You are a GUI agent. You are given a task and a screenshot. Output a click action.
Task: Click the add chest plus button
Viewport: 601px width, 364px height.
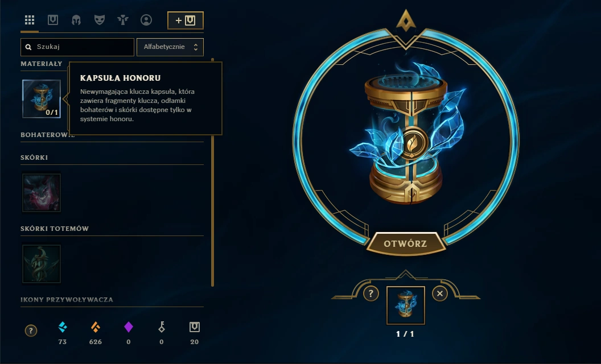(186, 20)
